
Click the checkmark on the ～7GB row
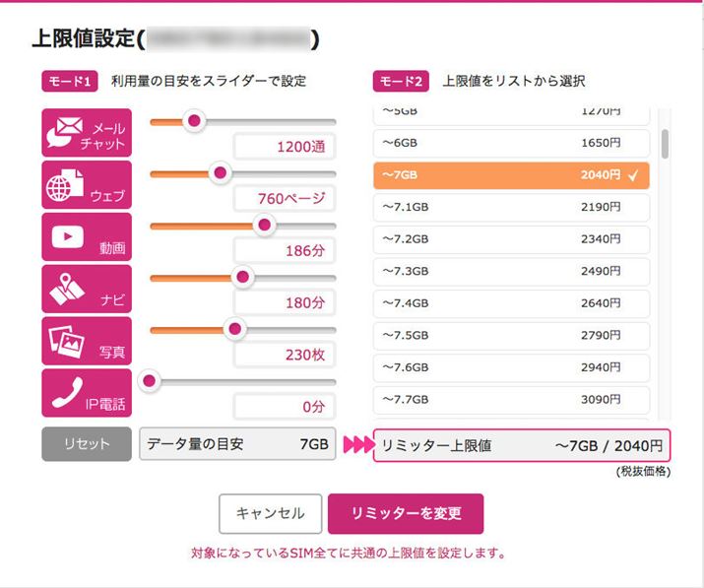click(634, 175)
